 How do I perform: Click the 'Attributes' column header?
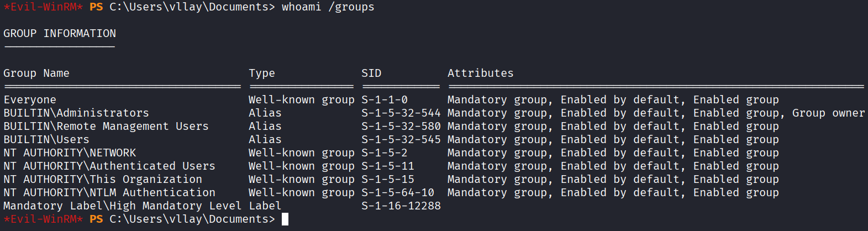click(x=480, y=73)
